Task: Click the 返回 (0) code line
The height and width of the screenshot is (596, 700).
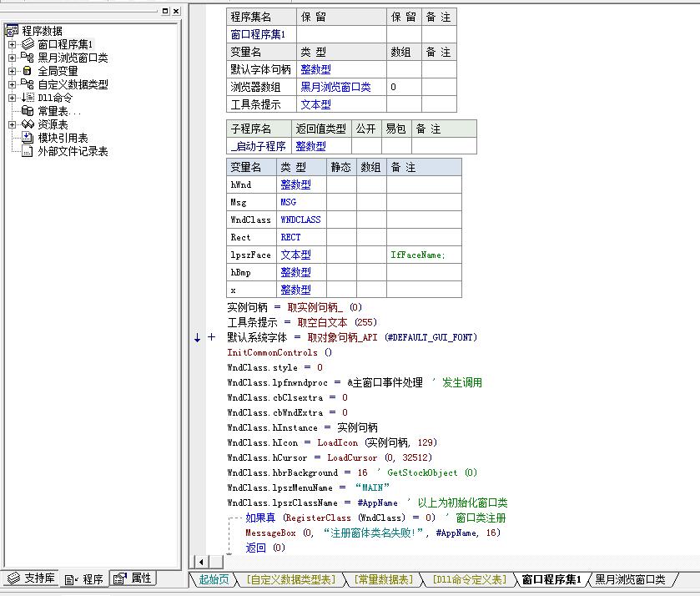Action: tap(265, 548)
